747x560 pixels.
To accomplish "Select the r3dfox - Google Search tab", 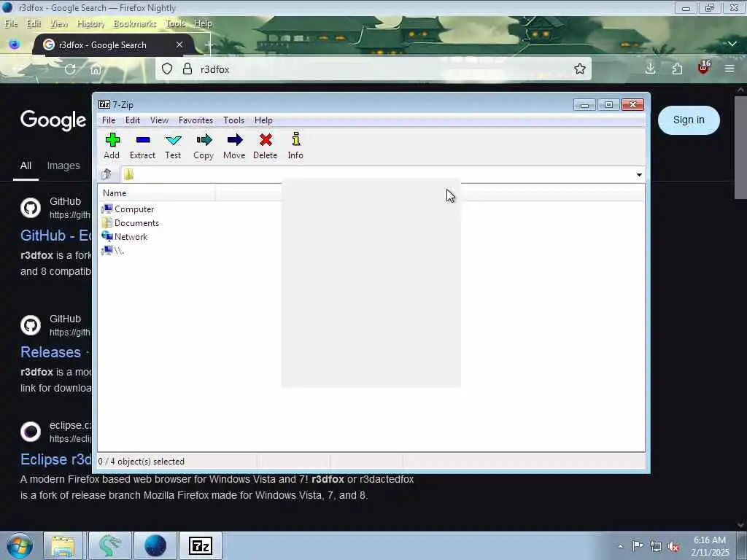I will point(113,44).
